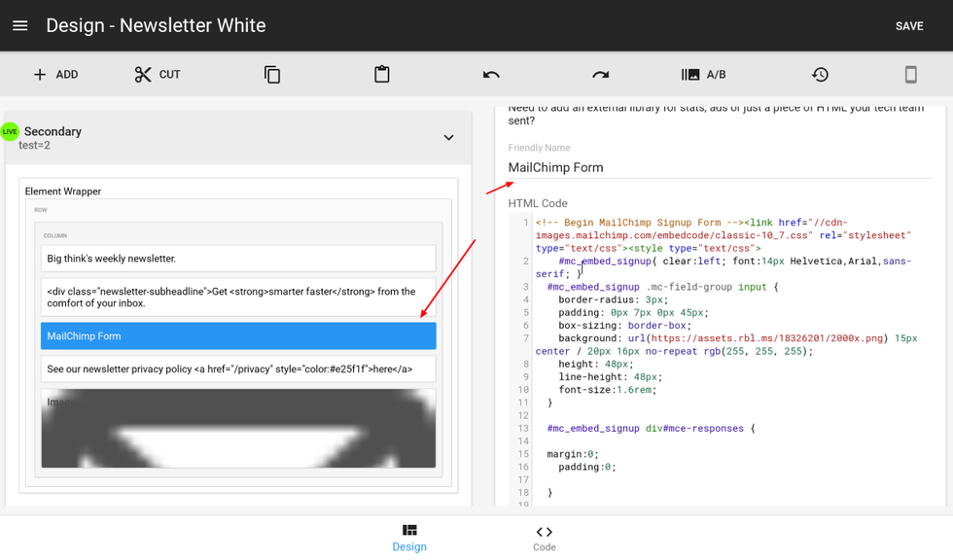Click the Paste toolbar icon
953x560 pixels.
[x=381, y=74]
